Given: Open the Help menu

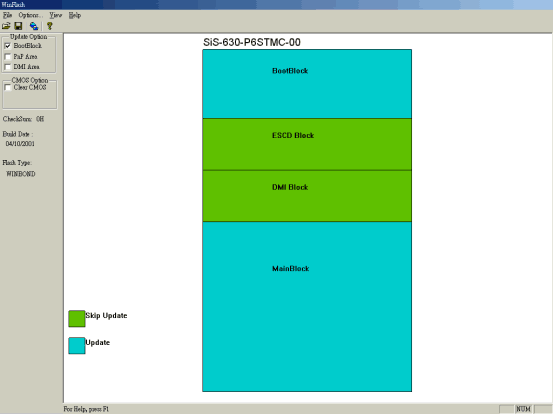Looking at the screenshot, I should coord(75,15).
